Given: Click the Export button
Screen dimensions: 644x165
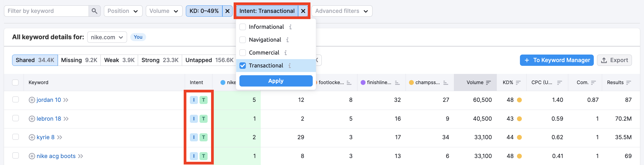Looking at the screenshot, I should click(614, 60).
